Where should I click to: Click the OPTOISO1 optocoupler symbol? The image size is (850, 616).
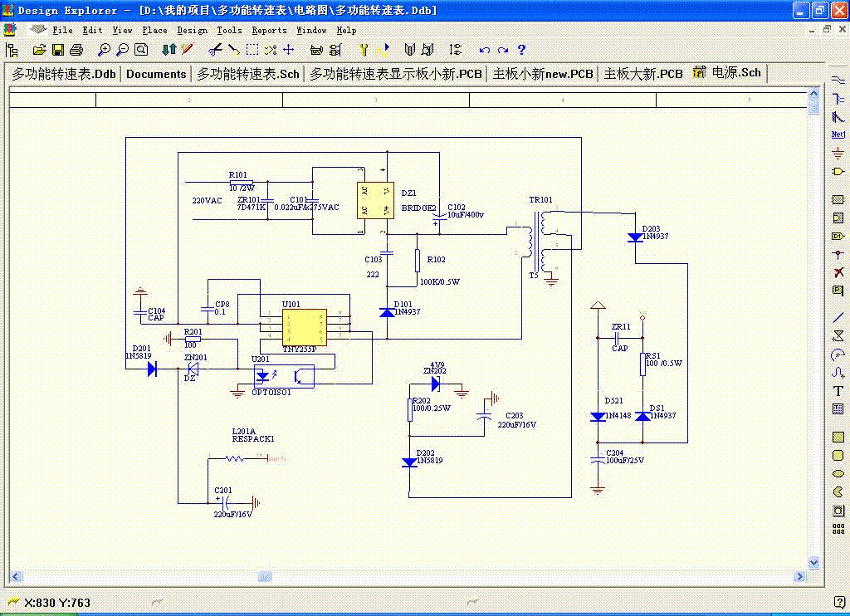pos(285,375)
